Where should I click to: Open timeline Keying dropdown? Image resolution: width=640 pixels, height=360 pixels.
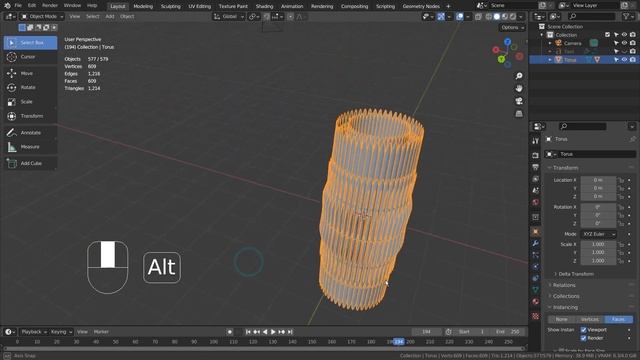coord(61,332)
